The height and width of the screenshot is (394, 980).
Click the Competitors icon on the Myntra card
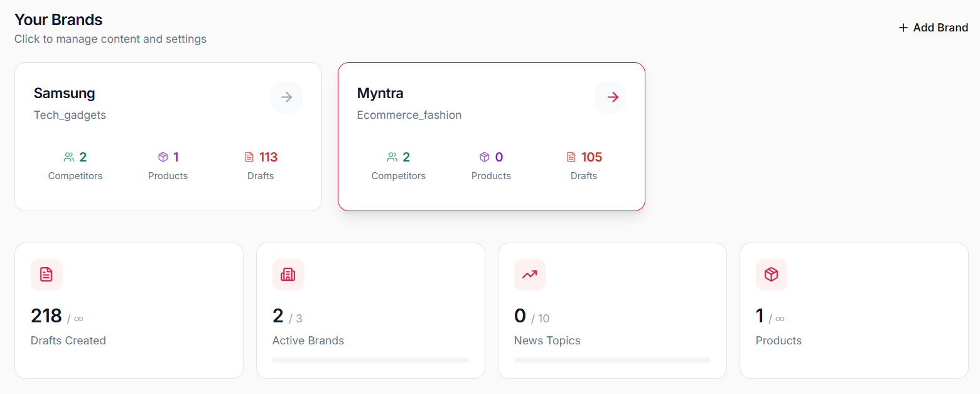(x=392, y=156)
